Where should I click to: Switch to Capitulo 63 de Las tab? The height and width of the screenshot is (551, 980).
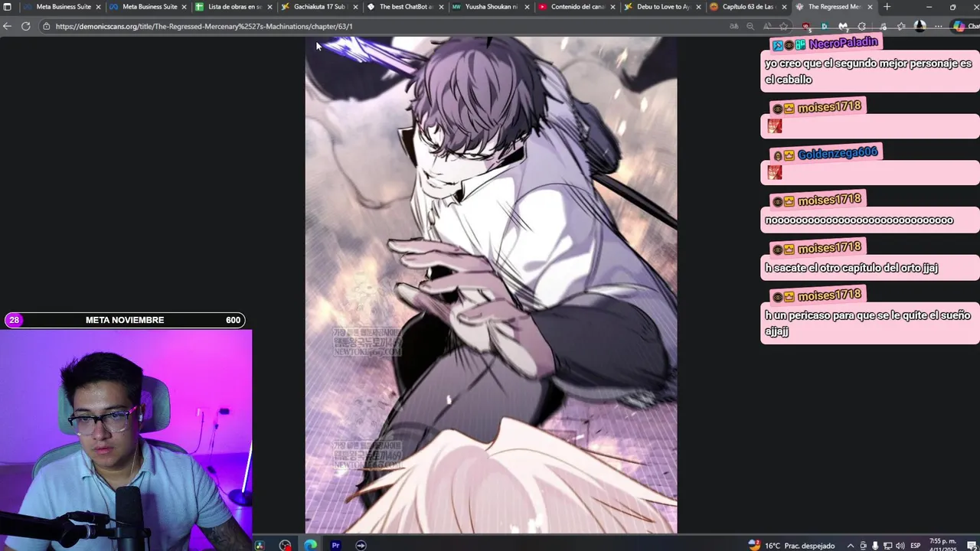click(x=747, y=7)
